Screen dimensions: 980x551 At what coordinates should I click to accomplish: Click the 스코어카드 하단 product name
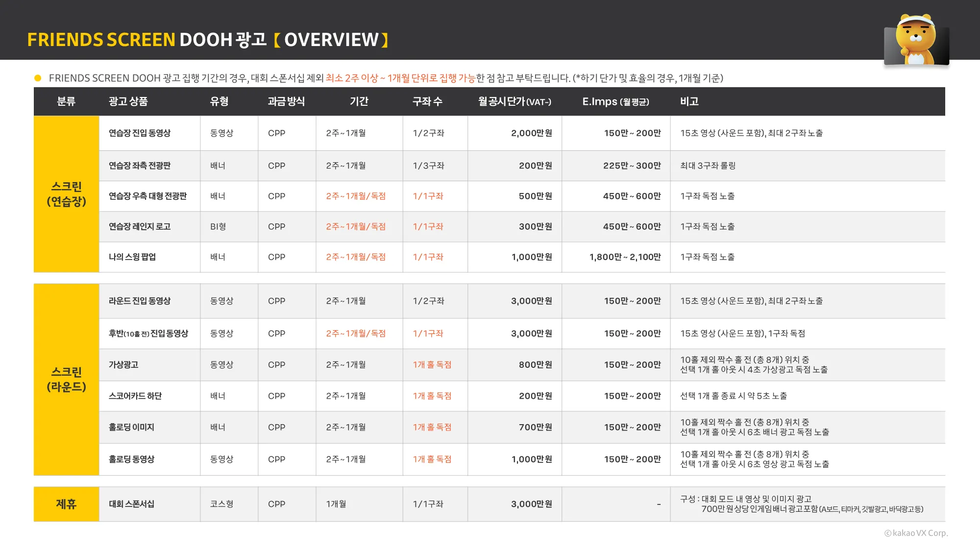point(135,396)
